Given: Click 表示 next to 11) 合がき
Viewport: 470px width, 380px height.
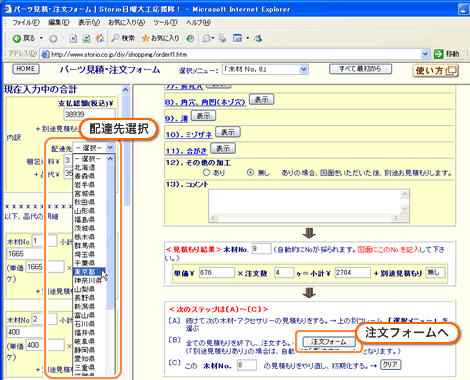Looking at the screenshot, I should point(223,149).
